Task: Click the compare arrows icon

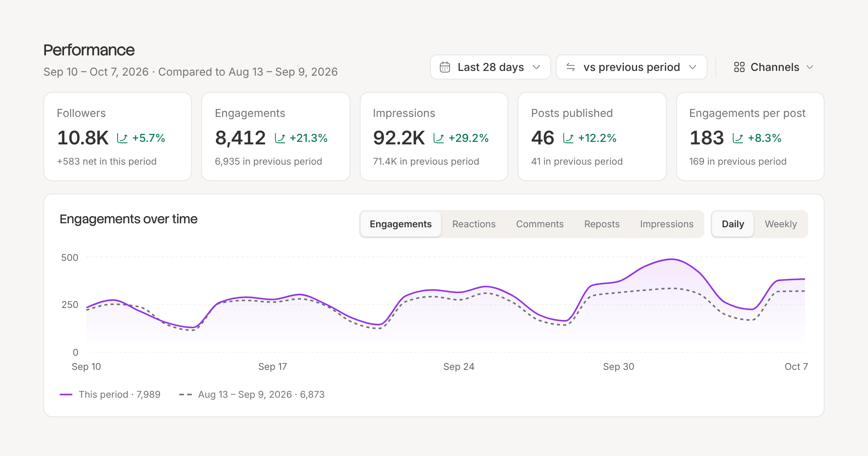Action: pyautogui.click(x=571, y=67)
